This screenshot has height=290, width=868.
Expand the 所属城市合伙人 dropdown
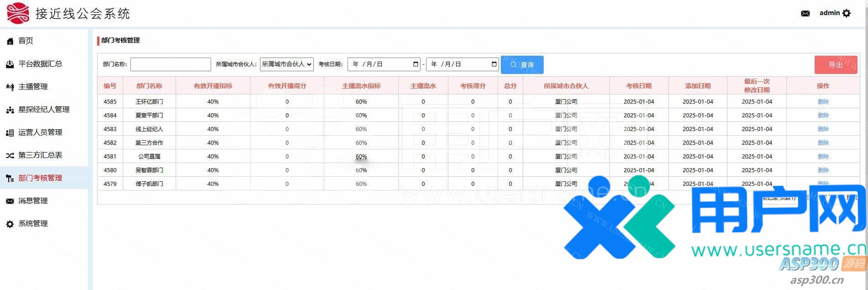pos(286,64)
